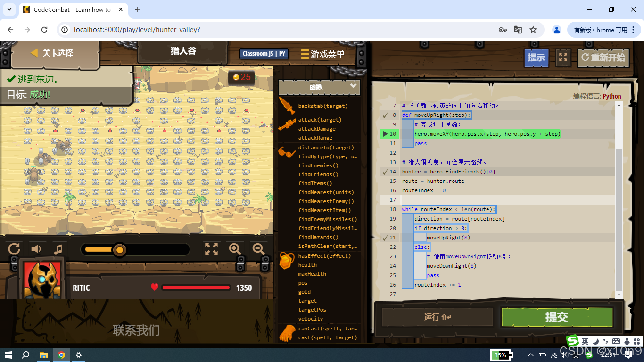Image resolution: width=644 pixels, height=362 pixels.
Task: Click the crossbow icon beside attack(target)
Action: [287, 124]
